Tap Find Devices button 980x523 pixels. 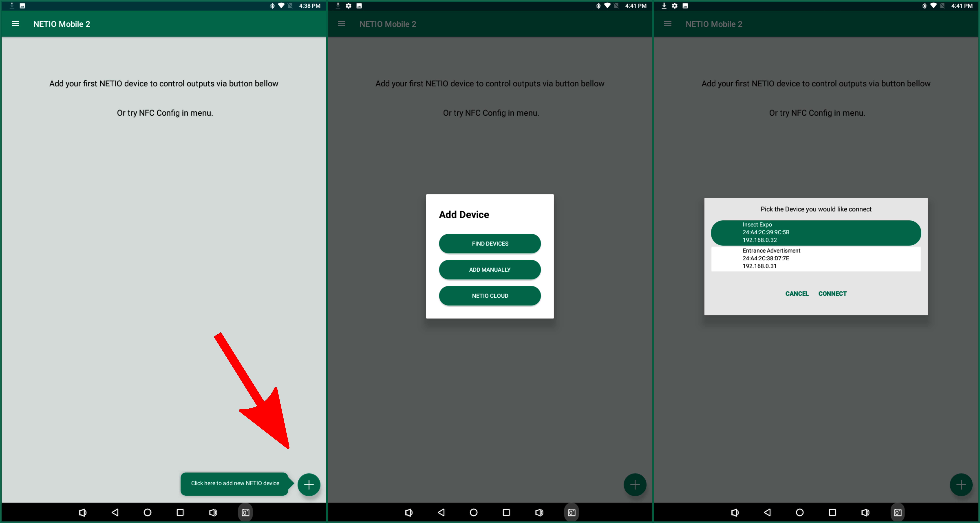[x=490, y=244]
